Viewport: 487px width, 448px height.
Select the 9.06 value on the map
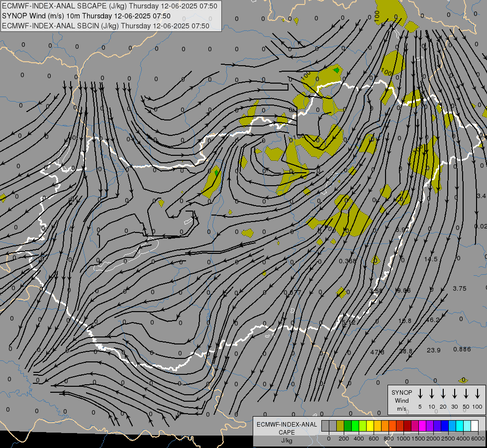click(x=404, y=290)
